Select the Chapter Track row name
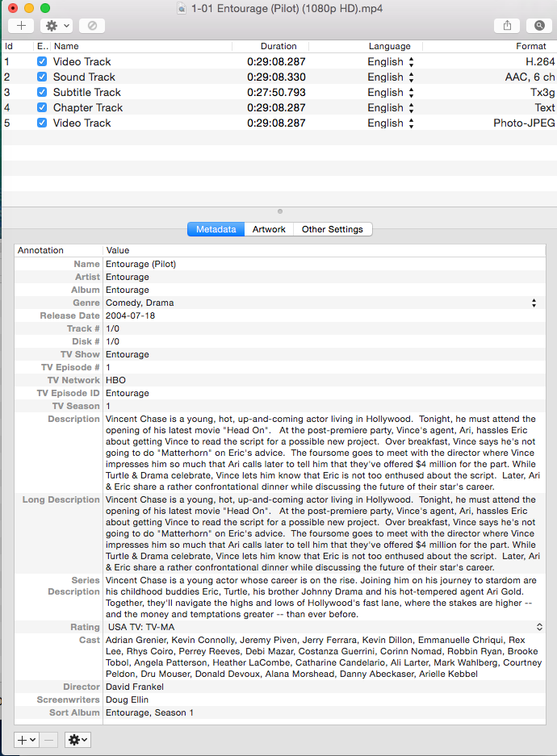The height and width of the screenshot is (756, 557). pos(88,108)
